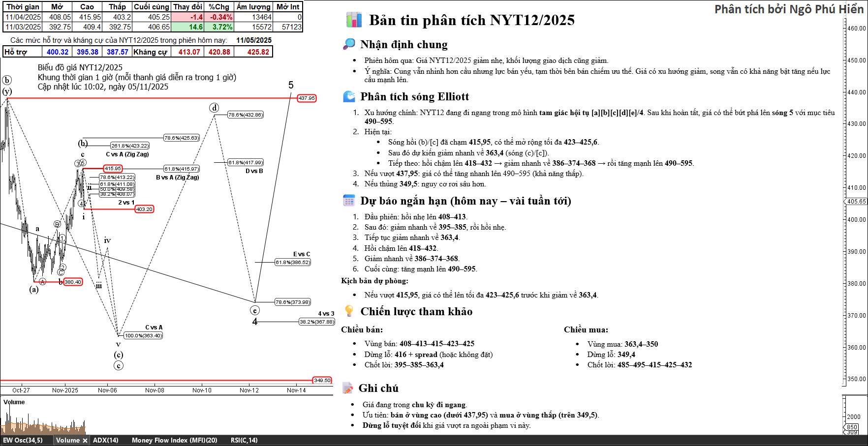Click the notepad icon beside Ghi chú
The height and width of the screenshot is (446, 868).
point(348,388)
